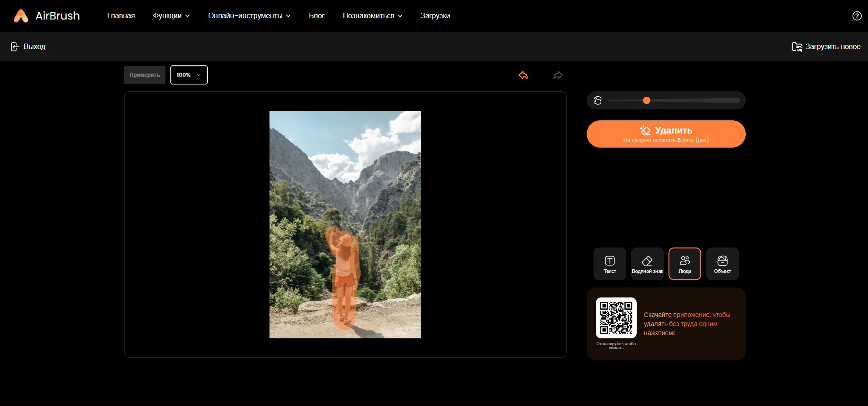Open the help question mark icon

pyautogui.click(x=857, y=16)
